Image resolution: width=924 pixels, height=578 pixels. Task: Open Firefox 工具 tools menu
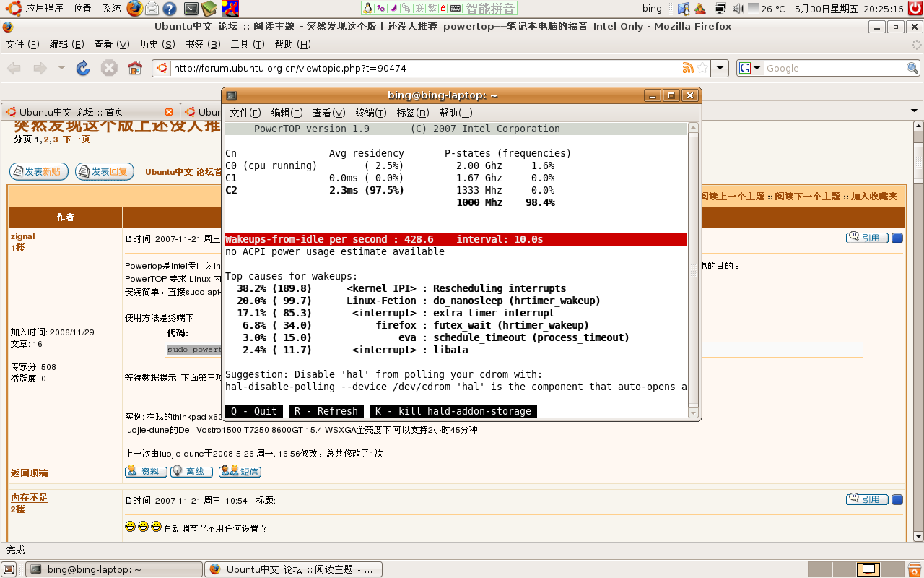[248, 44]
